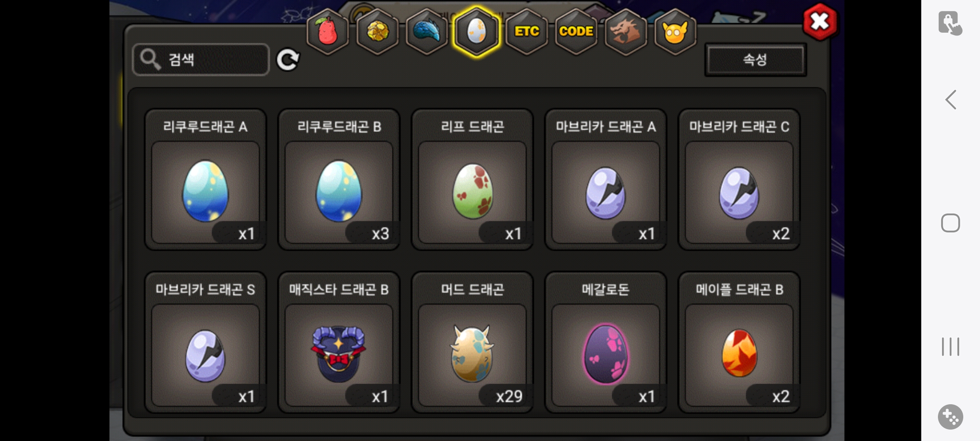Open the CODE inventory tab

(x=576, y=32)
